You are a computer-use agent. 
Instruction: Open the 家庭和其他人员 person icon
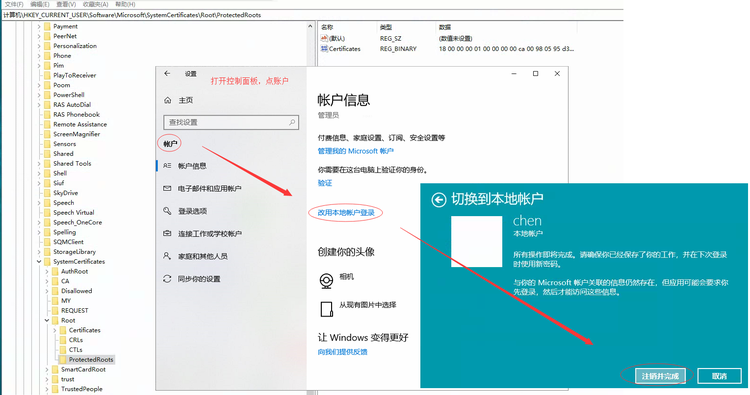(x=167, y=256)
